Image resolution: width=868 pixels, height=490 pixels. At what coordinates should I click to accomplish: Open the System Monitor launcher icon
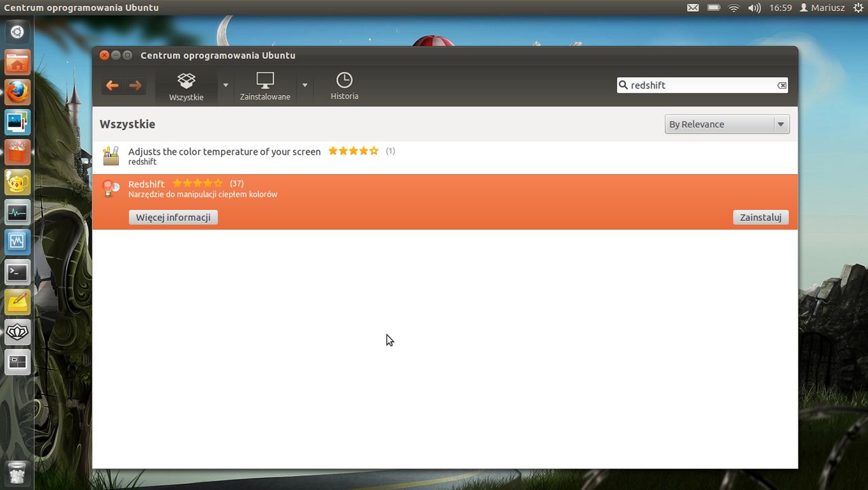(x=18, y=211)
